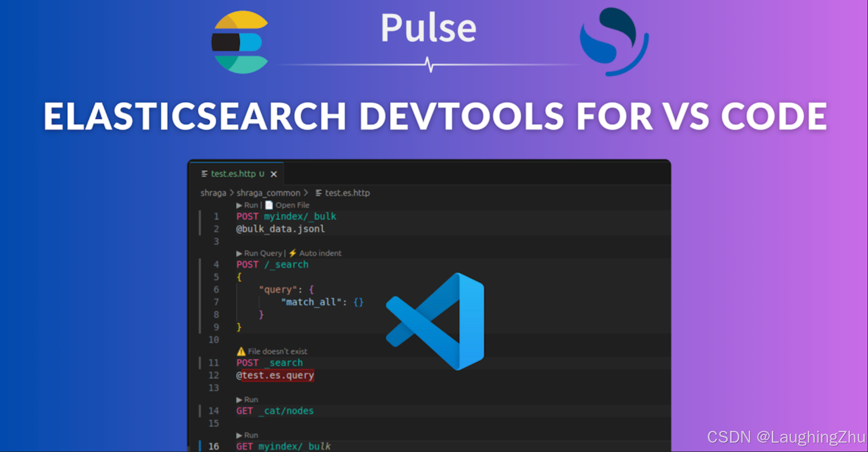Image resolution: width=868 pixels, height=452 pixels.
Task: Click the POST /_search line
Action: (272, 264)
